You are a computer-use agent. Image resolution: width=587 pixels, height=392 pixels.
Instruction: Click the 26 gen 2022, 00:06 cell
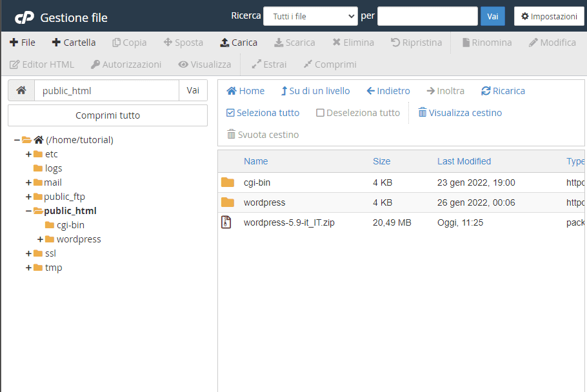click(x=476, y=202)
